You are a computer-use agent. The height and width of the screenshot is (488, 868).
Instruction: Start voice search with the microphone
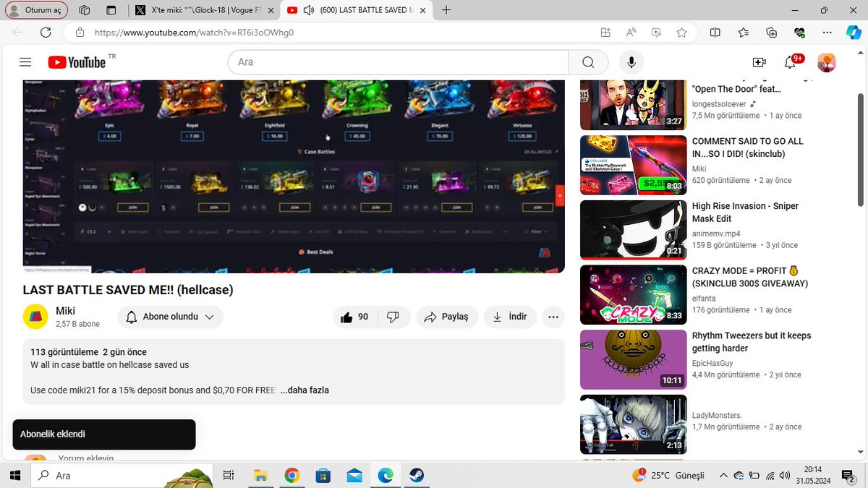[x=631, y=62]
